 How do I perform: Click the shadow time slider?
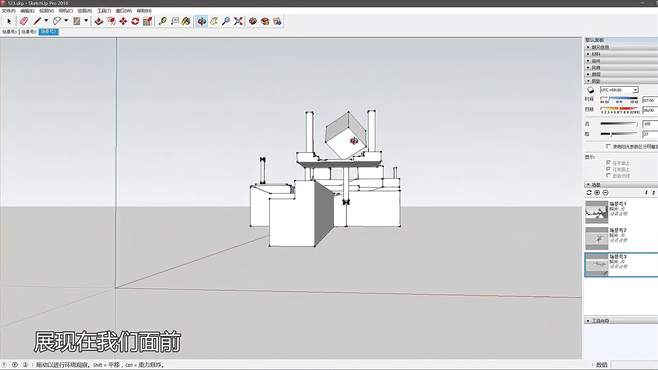pos(619,100)
